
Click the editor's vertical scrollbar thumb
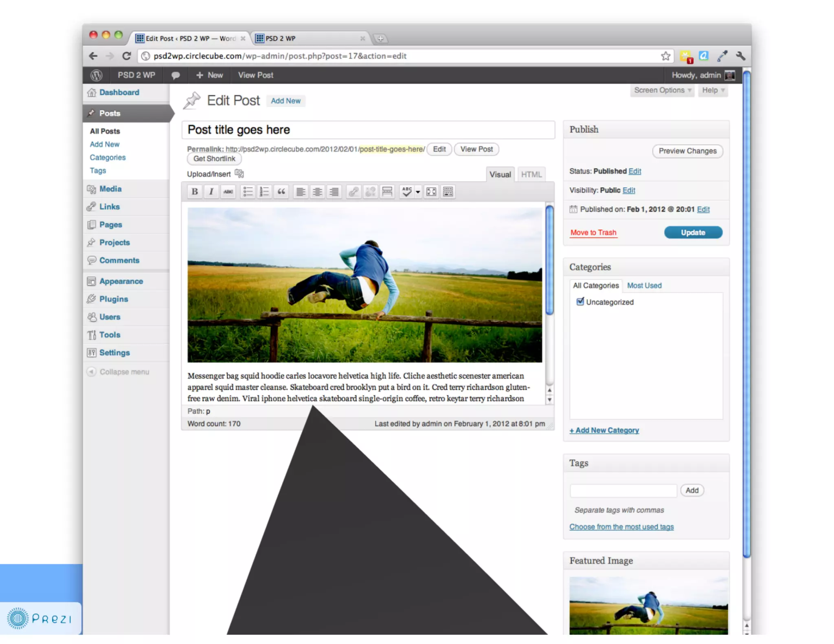(549, 260)
